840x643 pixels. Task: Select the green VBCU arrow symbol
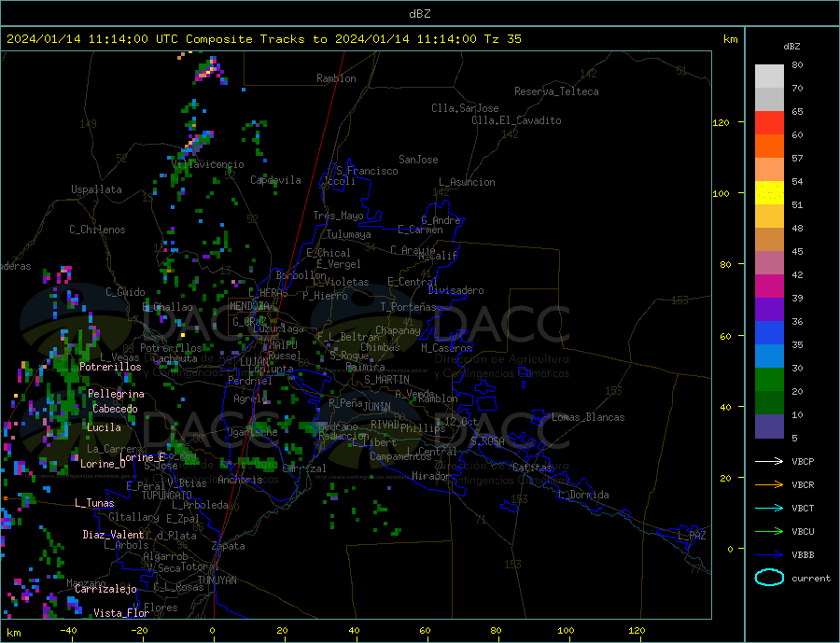770,532
